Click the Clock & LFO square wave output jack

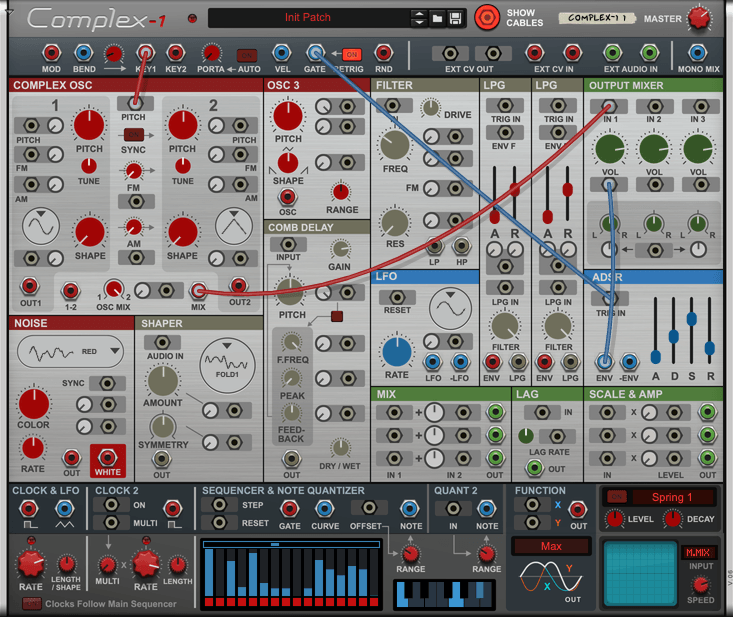click(29, 509)
